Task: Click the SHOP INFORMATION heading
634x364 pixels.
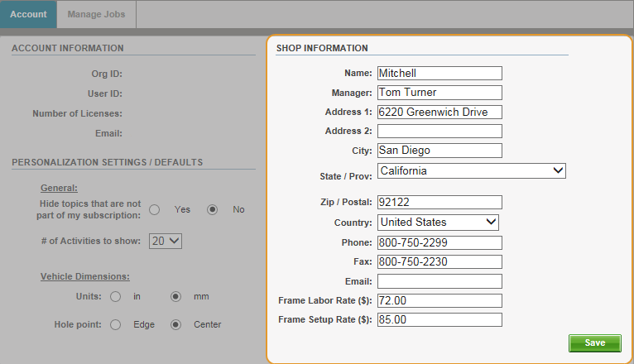Action: (322, 48)
